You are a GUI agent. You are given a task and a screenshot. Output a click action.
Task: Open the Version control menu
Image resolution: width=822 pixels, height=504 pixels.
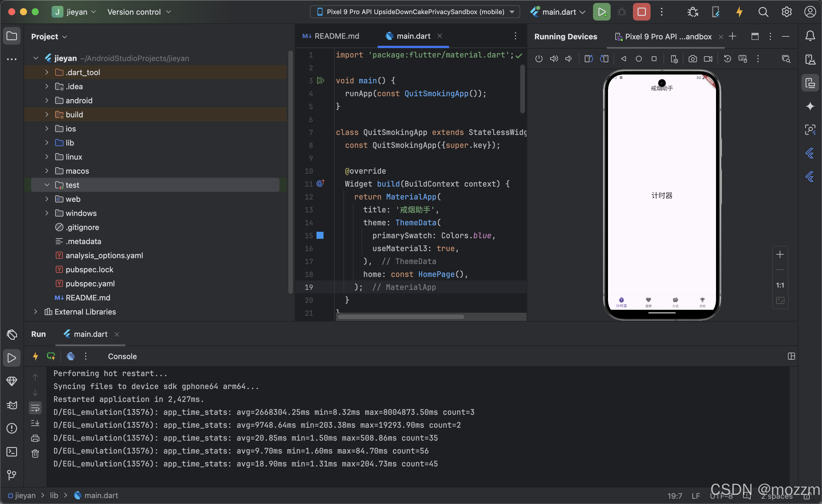(139, 12)
